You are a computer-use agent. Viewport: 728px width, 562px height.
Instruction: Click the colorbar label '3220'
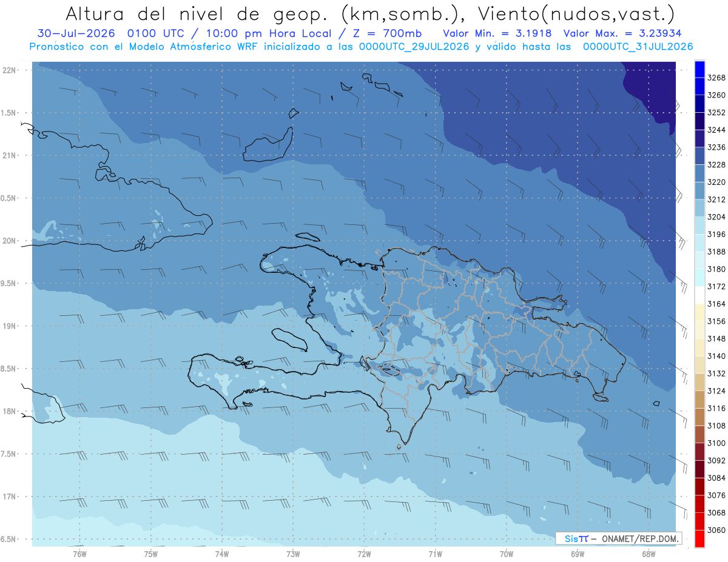(716, 182)
